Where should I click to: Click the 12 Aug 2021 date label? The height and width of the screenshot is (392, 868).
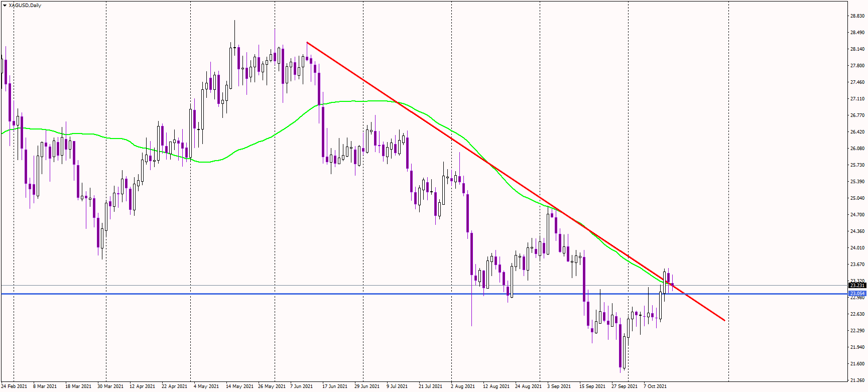[x=496, y=386]
